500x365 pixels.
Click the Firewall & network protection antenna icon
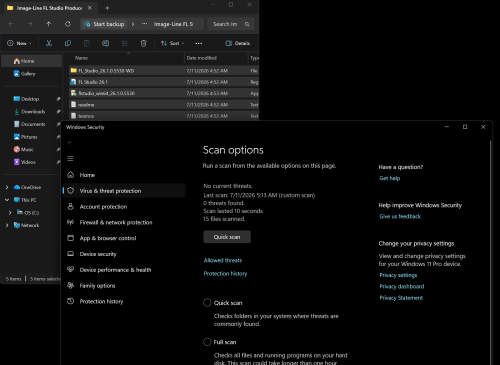tap(70, 222)
